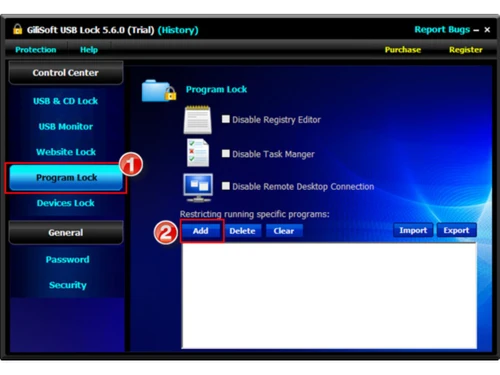Click the Delete button

point(242,231)
